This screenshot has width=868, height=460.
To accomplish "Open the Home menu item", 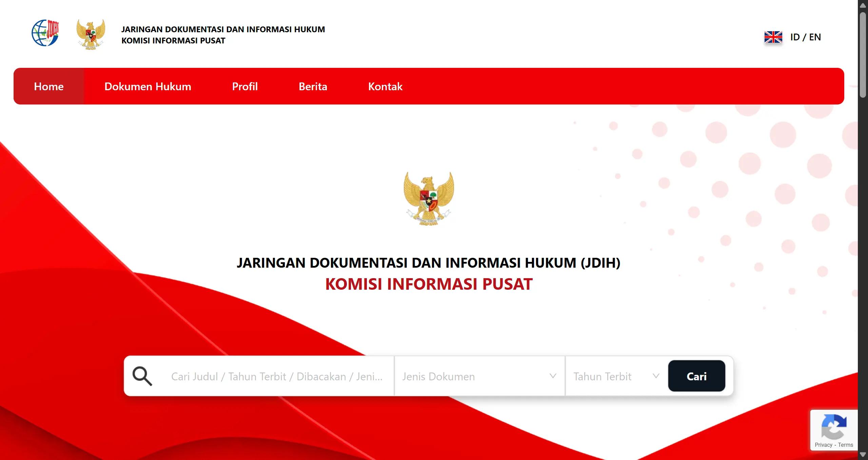I will [x=48, y=86].
